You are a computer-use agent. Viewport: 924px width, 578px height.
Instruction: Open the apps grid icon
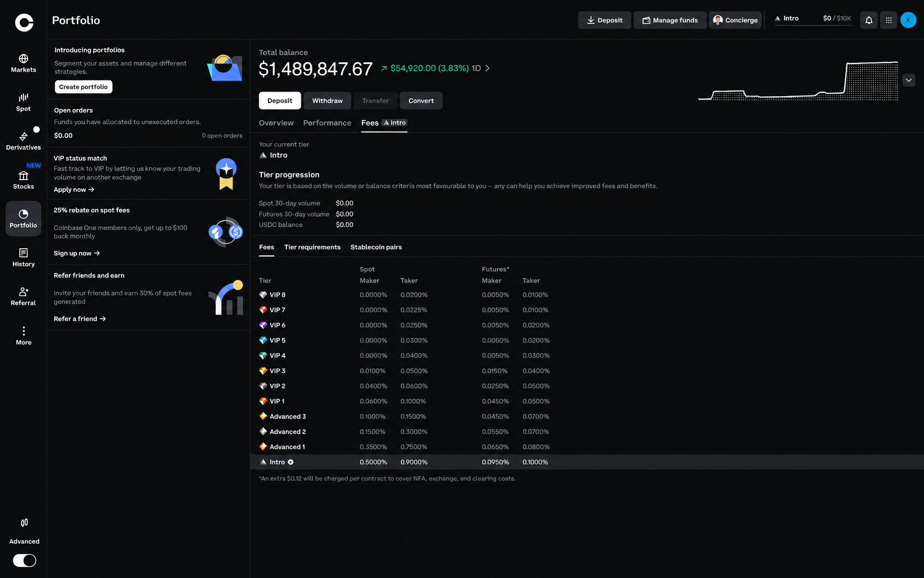(888, 20)
